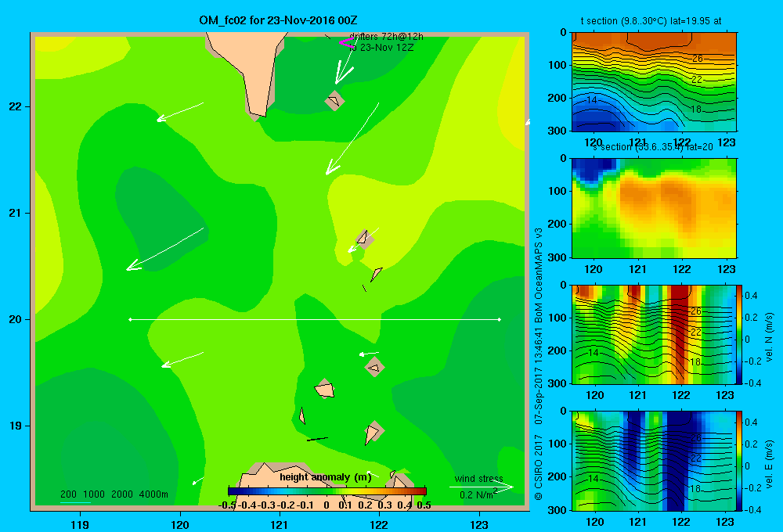Click contour label '18' in temperature section
This screenshot has height=532, width=783.
pos(695,110)
